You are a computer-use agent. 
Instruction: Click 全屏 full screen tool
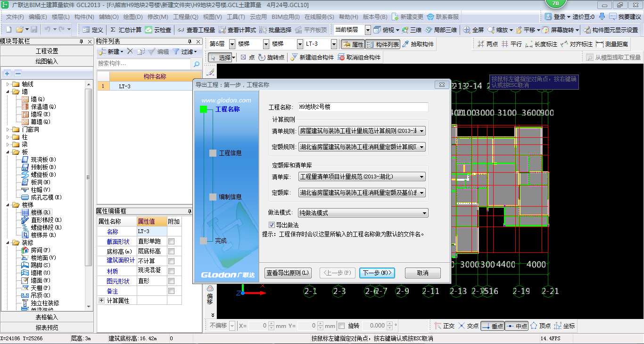point(473,30)
